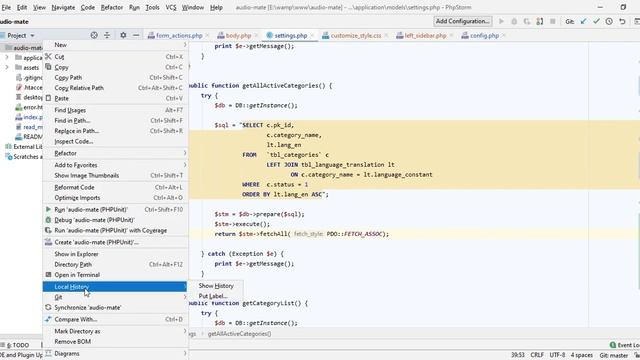Image resolution: width=640 pixels, height=360 pixels.
Task: Click scroll from source target icon
Action: [x=94, y=35]
